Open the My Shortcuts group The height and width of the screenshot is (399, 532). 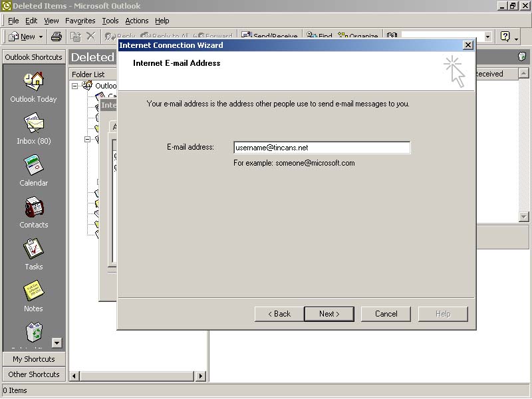34,359
